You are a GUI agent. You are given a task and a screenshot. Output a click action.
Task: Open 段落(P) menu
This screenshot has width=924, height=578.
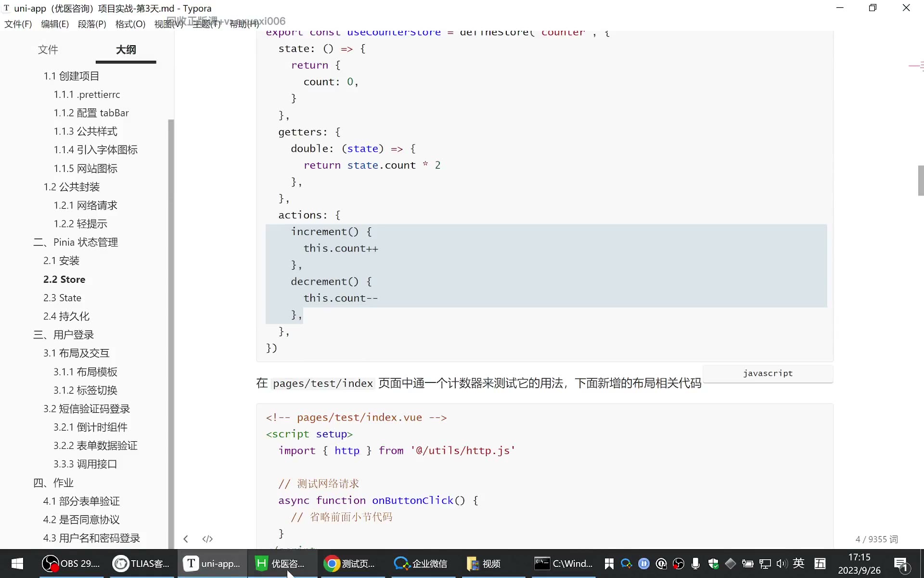[x=92, y=24]
